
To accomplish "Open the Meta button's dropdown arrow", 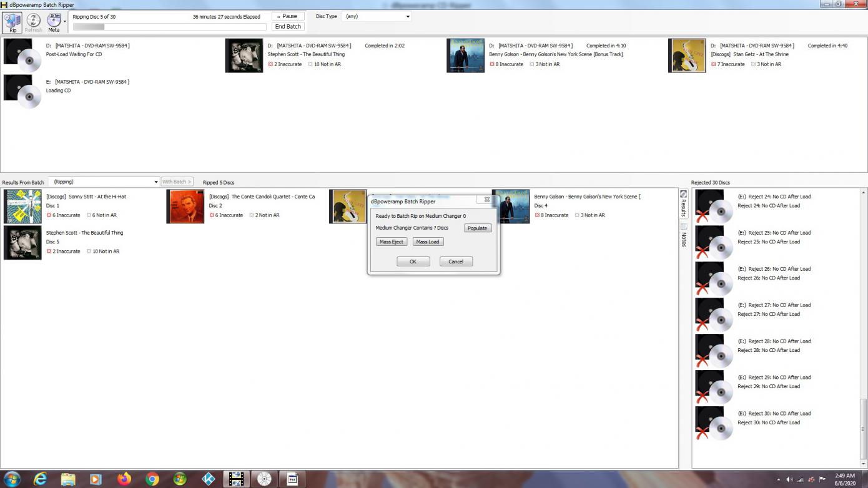I will (65, 21).
